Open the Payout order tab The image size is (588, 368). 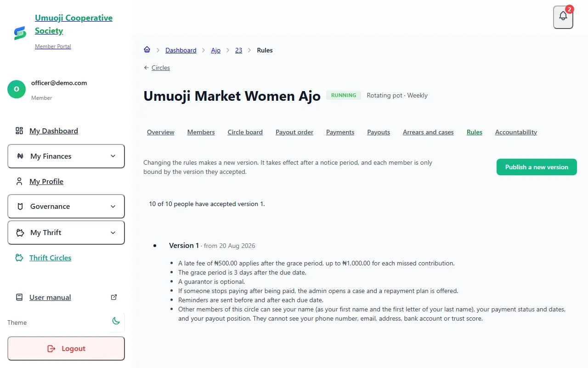click(294, 132)
